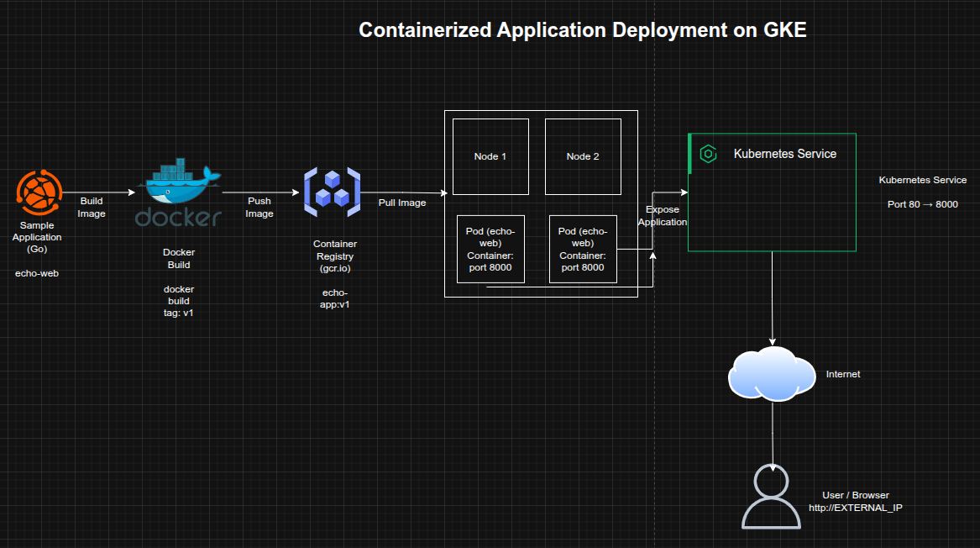
Task: Click the Port 80 → 8000 text
Action: click(922, 204)
